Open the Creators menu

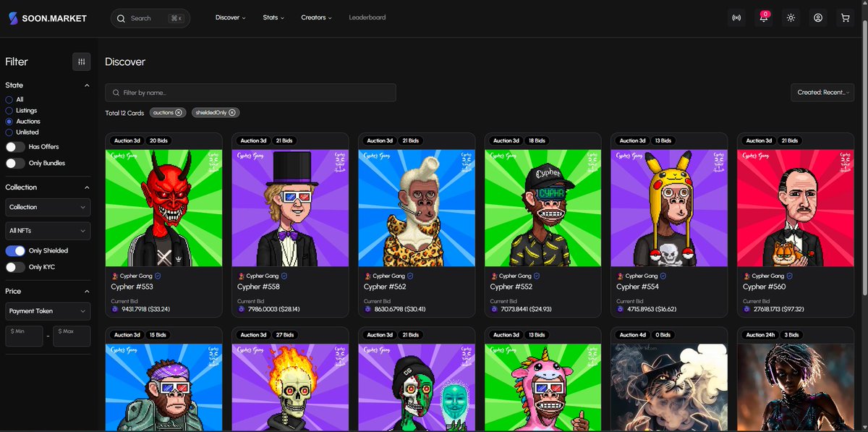point(316,18)
